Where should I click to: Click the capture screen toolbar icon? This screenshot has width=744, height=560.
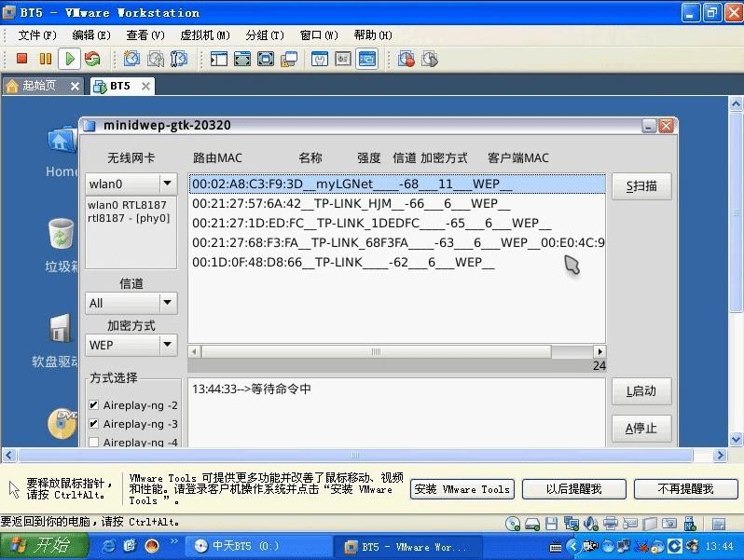click(x=406, y=59)
